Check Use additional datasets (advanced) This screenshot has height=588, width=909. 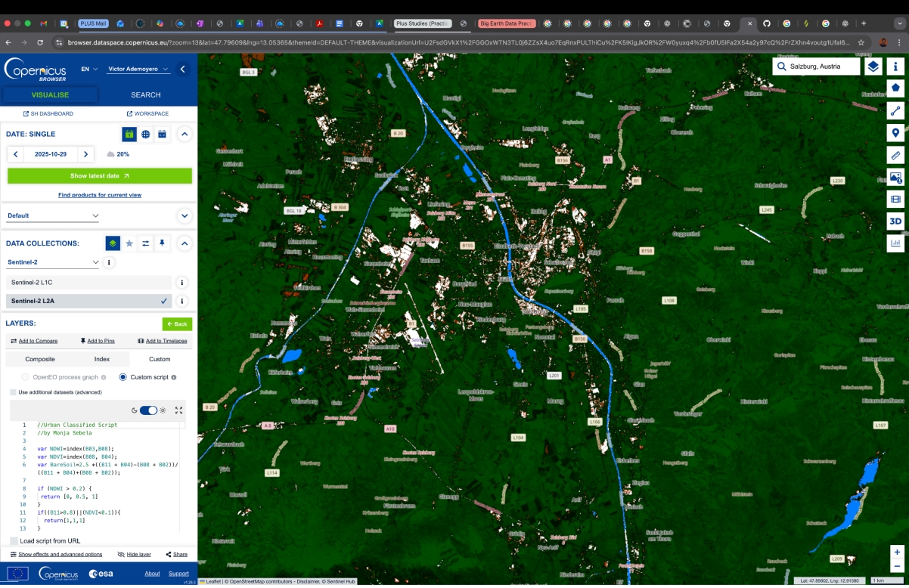(14, 392)
